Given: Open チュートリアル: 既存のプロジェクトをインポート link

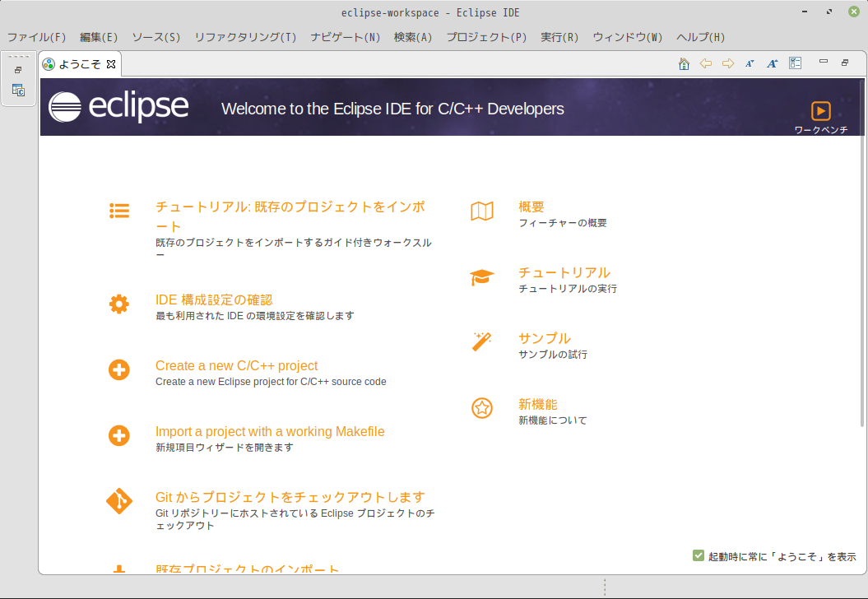Looking at the screenshot, I should [x=290, y=216].
